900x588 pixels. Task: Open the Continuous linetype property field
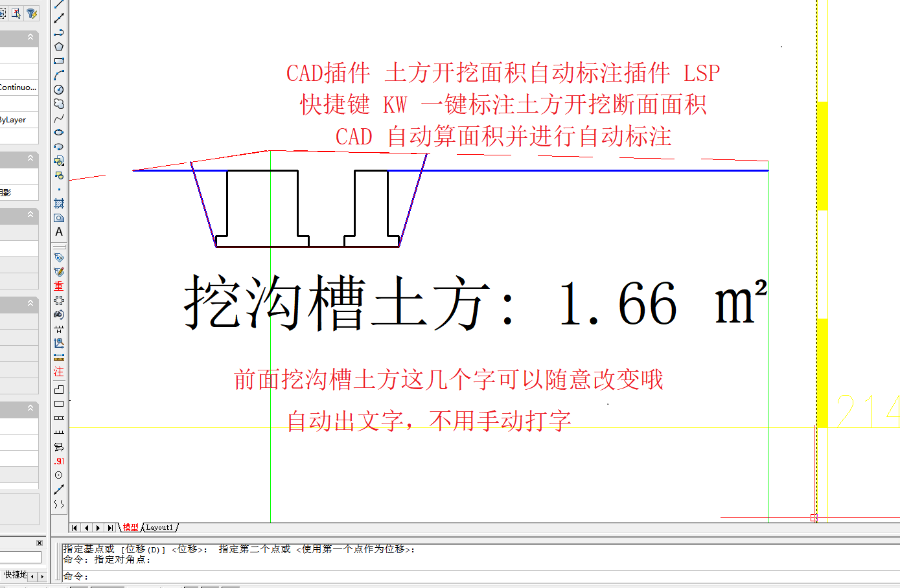click(19, 87)
